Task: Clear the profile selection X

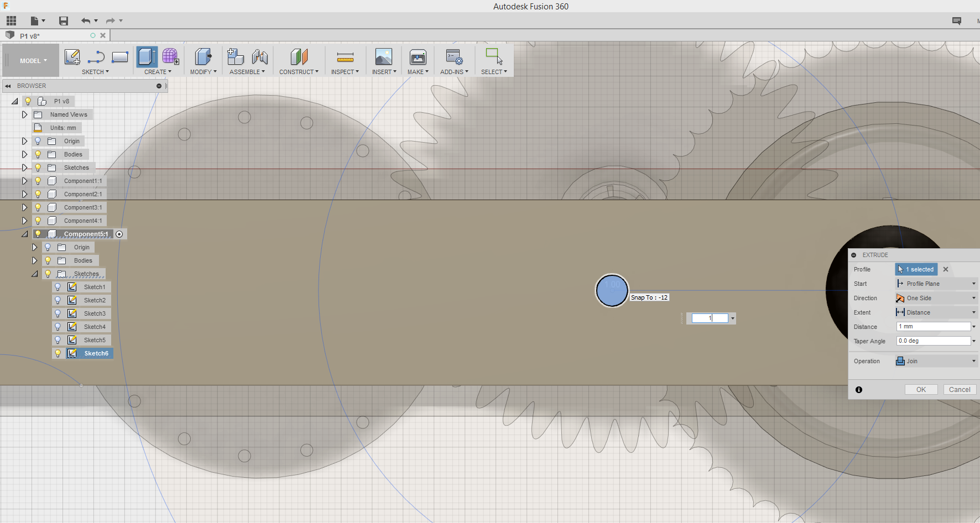Action: click(x=946, y=269)
